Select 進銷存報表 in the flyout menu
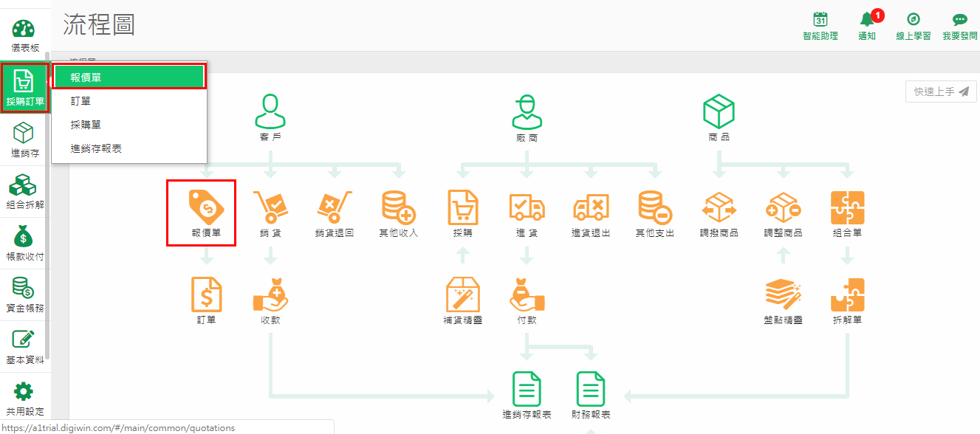This screenshot has width=980, height=434. point(129,148)
